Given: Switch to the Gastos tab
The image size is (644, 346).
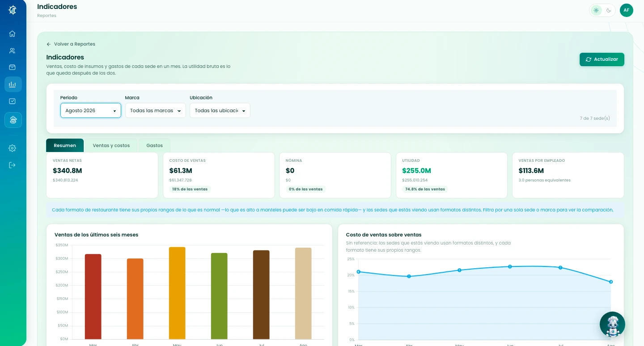Looking at the screenshot, I should [x=155, y=145].
